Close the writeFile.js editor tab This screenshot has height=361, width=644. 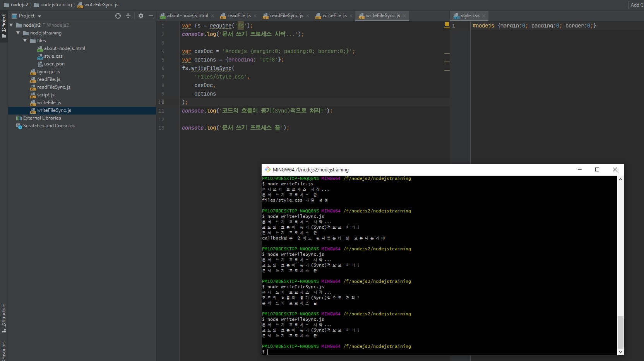point(351,16)
